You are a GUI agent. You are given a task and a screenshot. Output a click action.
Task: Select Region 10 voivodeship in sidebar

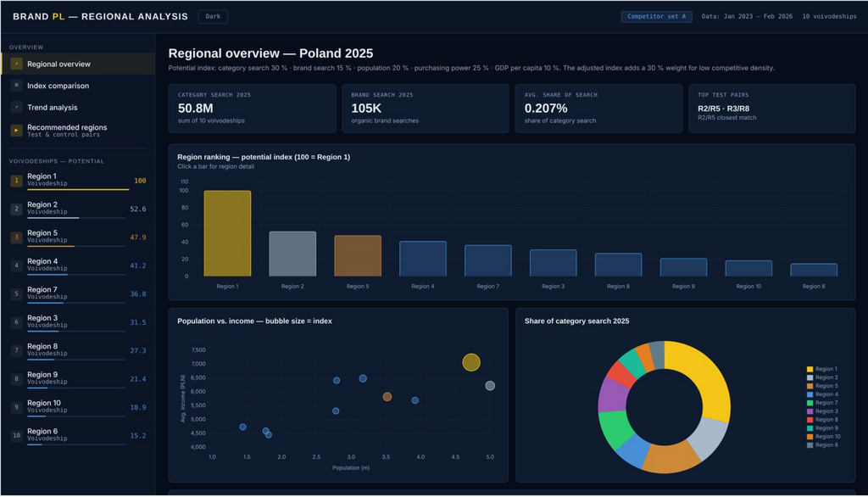coord(78,407)
